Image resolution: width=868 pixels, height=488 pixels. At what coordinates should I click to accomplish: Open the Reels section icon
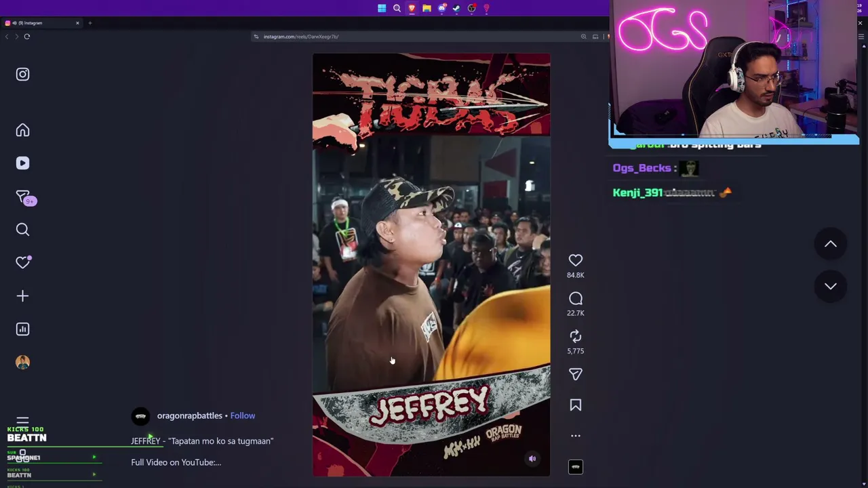[x=22, y=163]
